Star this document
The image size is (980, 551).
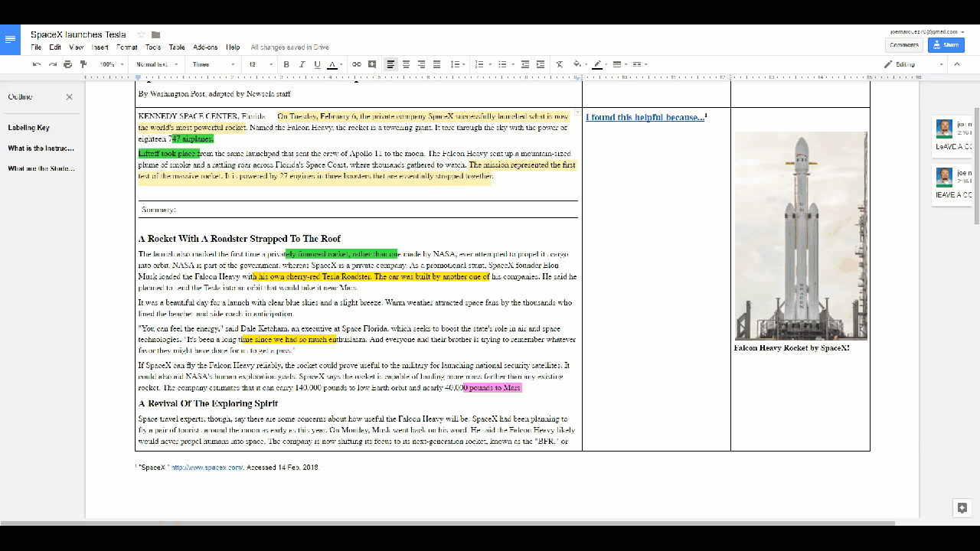pos(141,34)
